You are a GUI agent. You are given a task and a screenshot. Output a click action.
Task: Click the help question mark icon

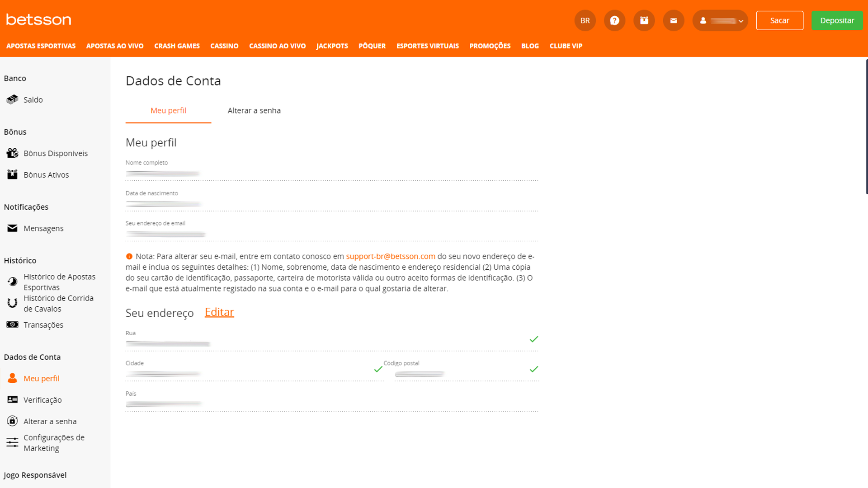point(614,21)
